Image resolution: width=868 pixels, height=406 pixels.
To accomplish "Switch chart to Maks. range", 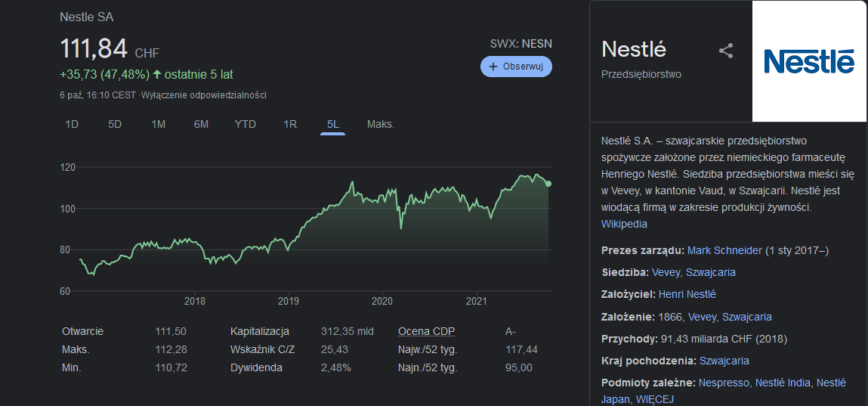I will [381, 124].
